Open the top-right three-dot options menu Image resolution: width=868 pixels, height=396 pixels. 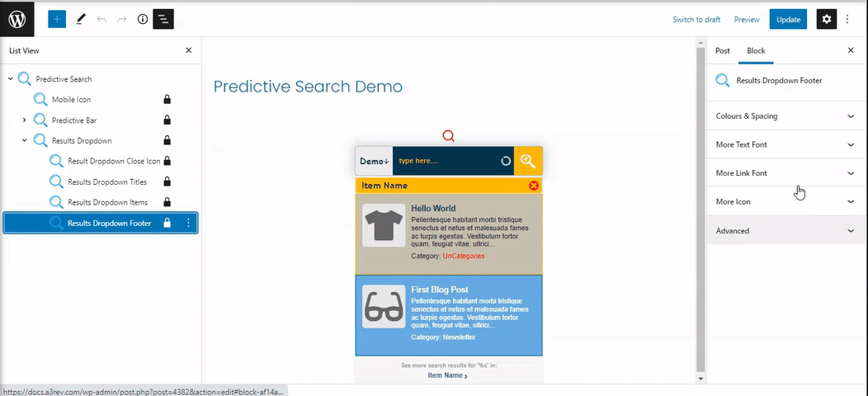847,19
